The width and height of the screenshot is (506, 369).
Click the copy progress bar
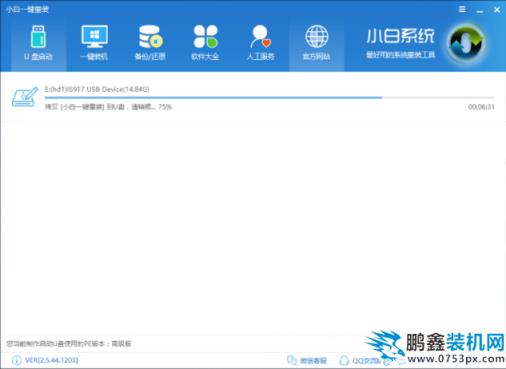click(x=269, y=98)
